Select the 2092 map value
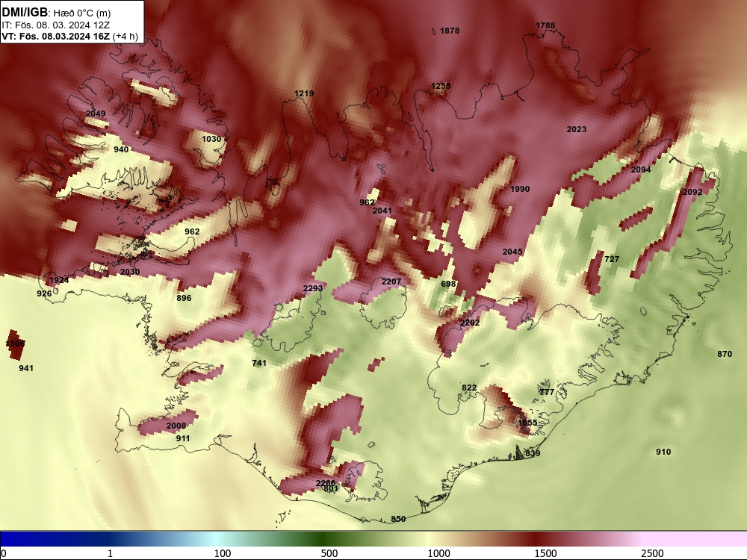This screenshot has height=560, width=747. (692, 192)
